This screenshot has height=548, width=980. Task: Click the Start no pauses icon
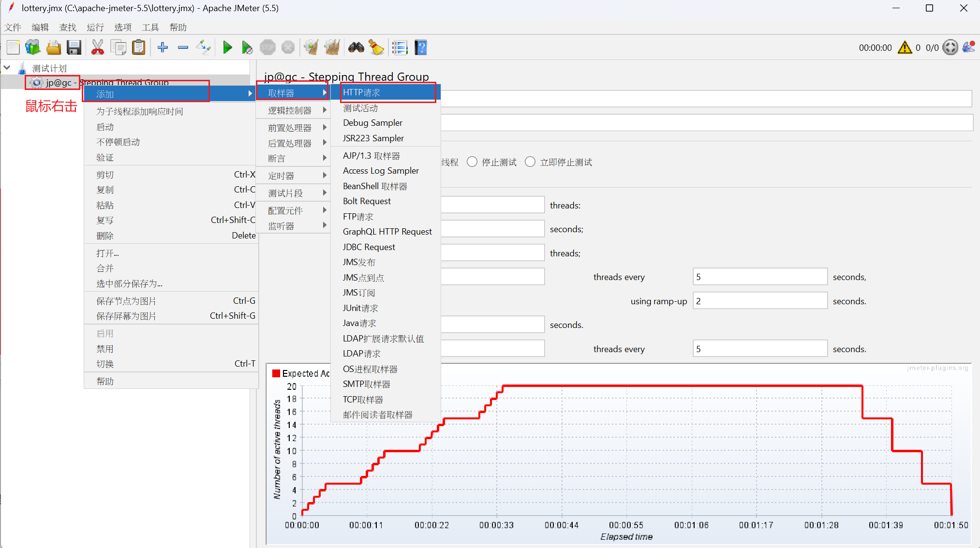[247, 47]
